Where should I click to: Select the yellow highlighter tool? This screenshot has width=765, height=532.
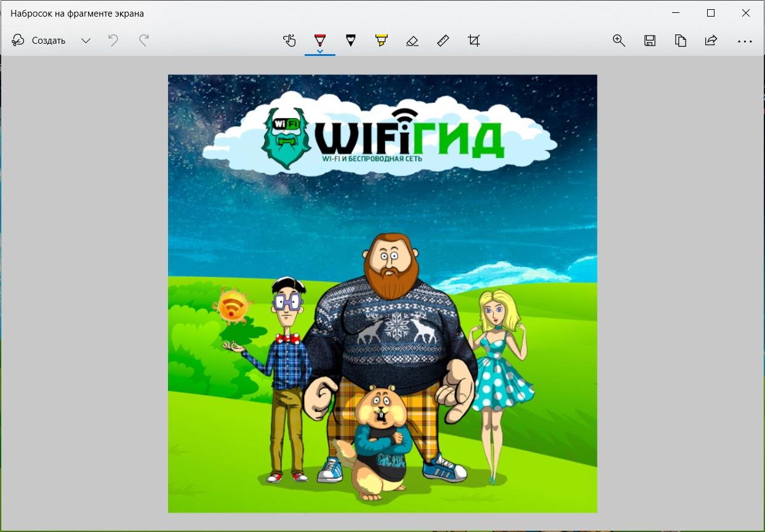382,41
